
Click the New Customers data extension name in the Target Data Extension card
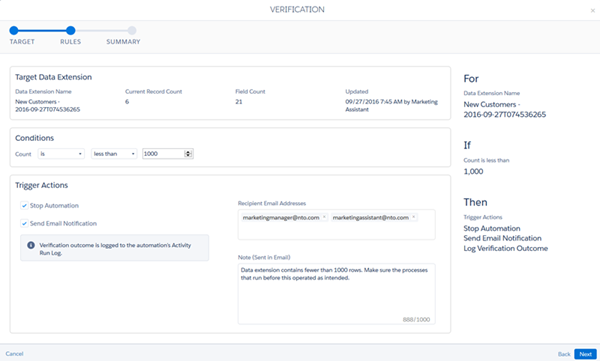coord(47,106)
